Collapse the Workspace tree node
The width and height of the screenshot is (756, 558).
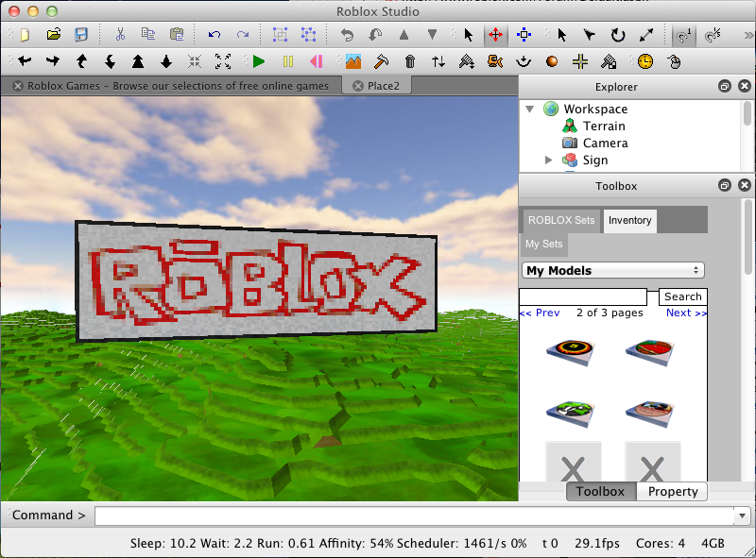(x=530, y=109)
